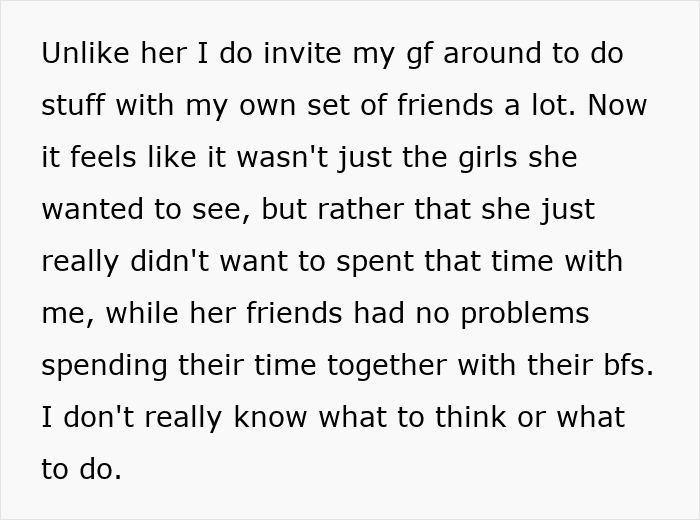700x520 pixels.
Task: Click the word "wasn't" in the text
Action: [x=283, y=157]
